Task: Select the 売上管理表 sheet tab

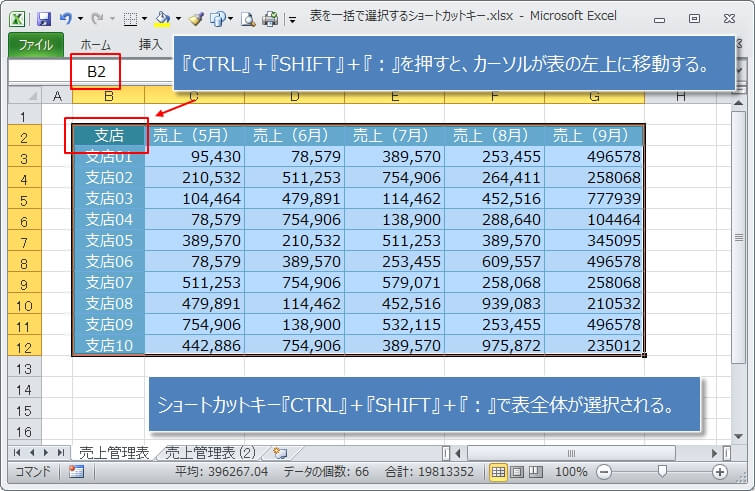Action: click(x=114, y=452)
